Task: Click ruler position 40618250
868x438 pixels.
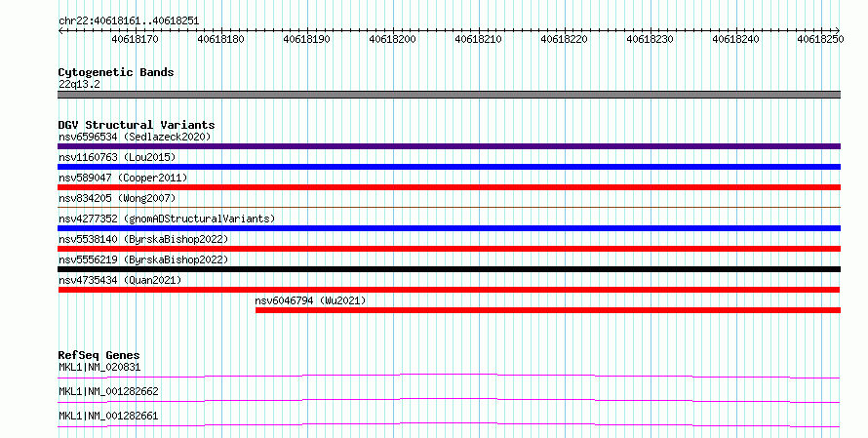Action: pyautogui.click(x=820, y=39)
